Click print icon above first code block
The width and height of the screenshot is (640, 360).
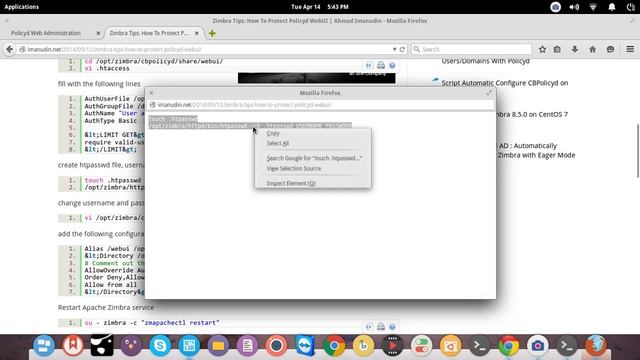click(x=381, y=65)
